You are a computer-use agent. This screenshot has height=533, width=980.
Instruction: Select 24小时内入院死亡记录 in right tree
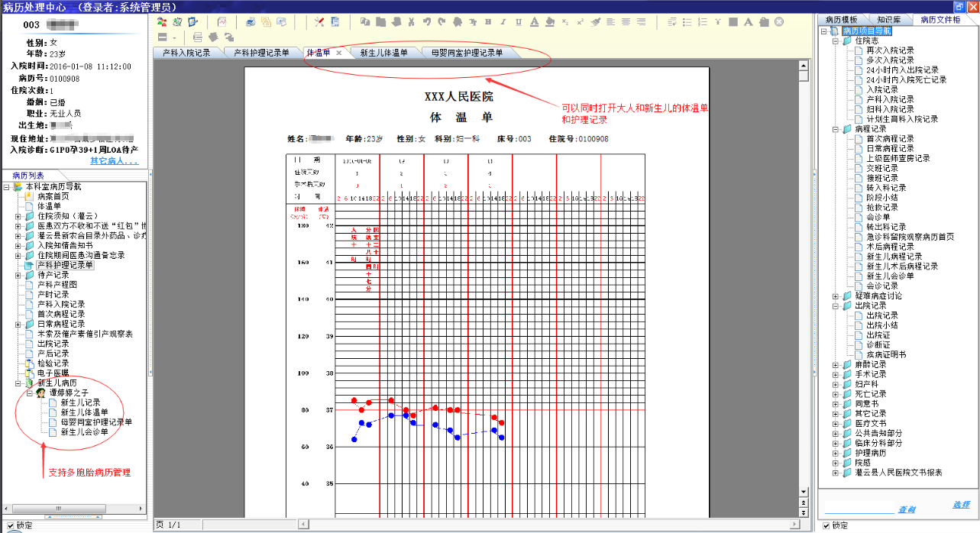point(906,79)
